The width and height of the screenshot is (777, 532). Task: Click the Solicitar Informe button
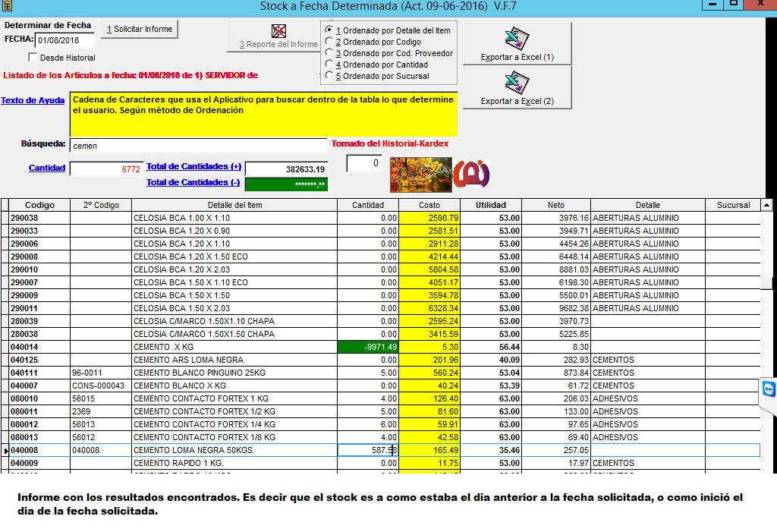click(x=140, y=30)
